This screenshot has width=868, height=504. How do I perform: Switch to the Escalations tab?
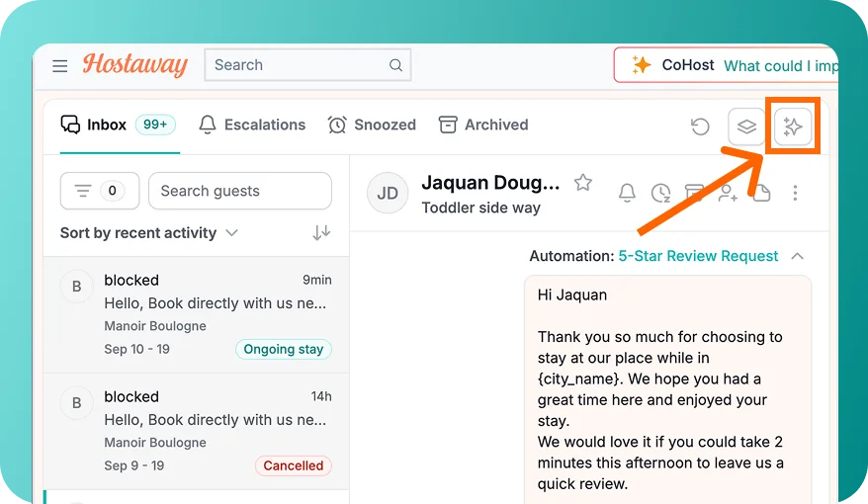click(x=252, y=126)
